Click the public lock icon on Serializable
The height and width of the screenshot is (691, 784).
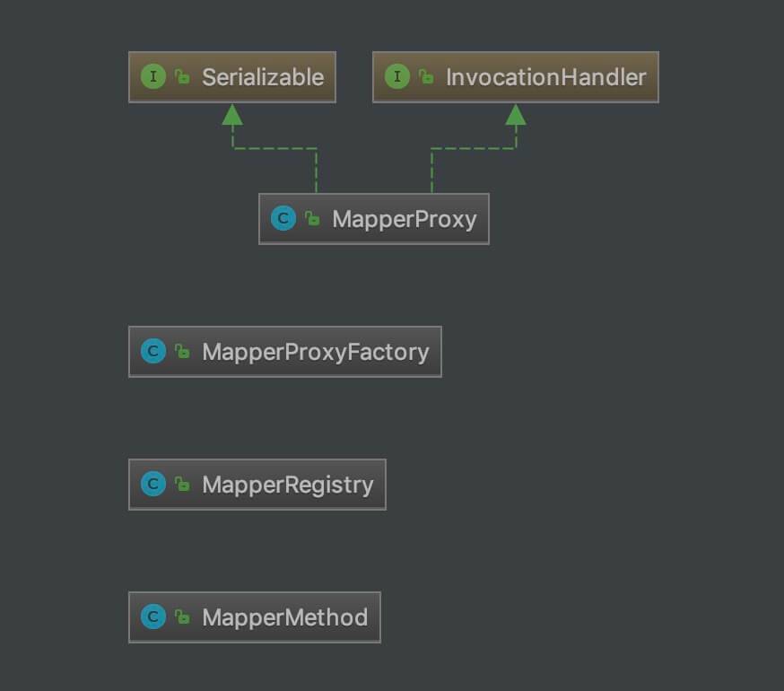[x=182, y=76]
